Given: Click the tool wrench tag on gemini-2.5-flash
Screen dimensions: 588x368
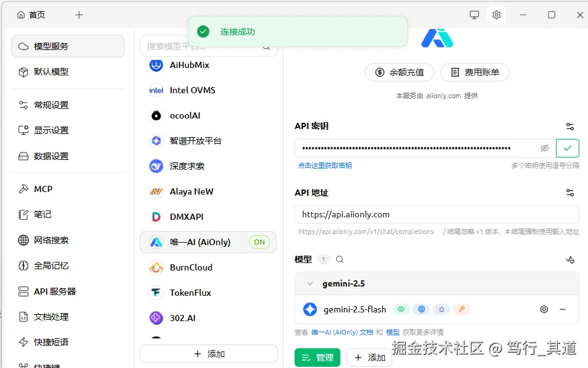Looking at the screenshot, I should tap(461, 309).
